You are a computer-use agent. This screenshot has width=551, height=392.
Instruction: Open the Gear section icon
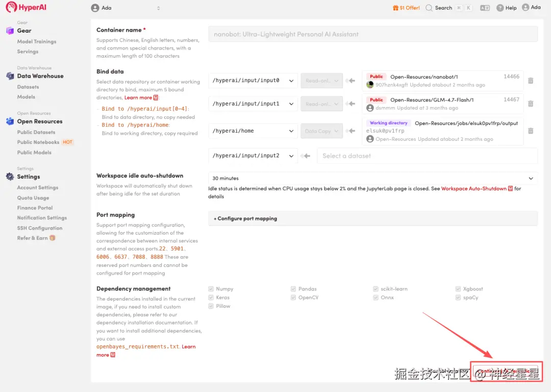[x=10, y=31]
